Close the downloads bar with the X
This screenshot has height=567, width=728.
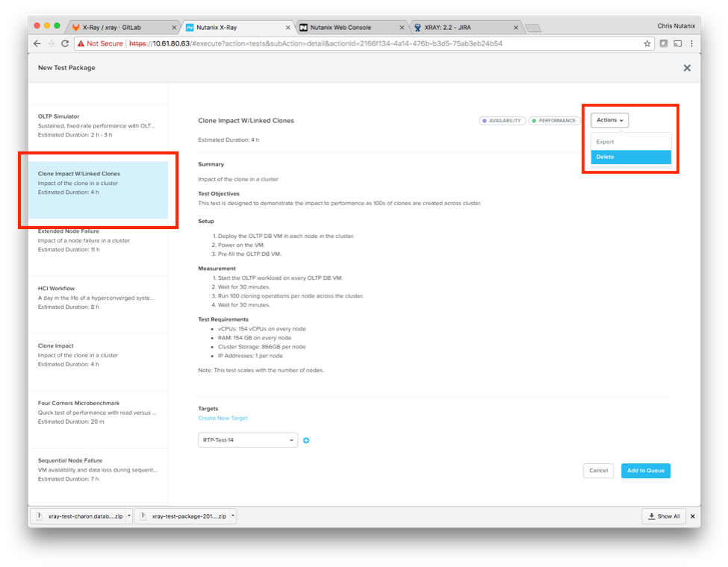[x=692, y=516]
